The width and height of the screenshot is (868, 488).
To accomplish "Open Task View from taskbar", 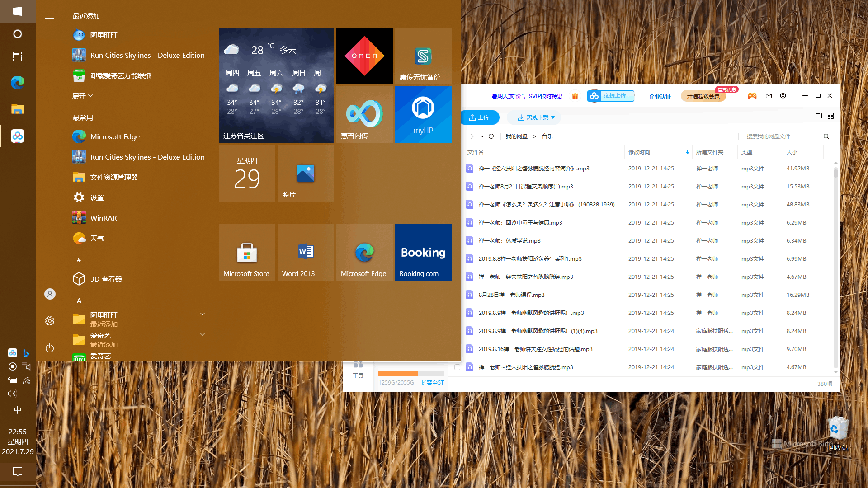I will click(x=18, y=56).
